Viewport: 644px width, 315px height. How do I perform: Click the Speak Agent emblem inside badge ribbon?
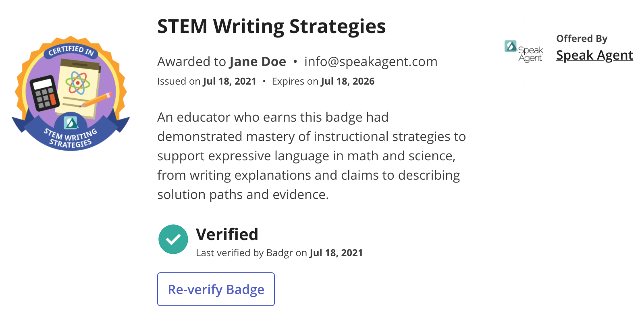coord(71,122)
